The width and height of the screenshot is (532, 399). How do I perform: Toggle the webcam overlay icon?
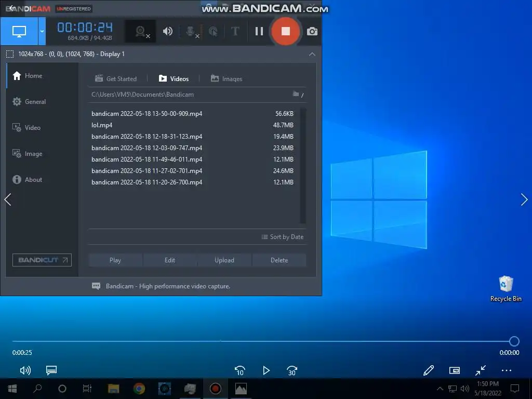tap(141, 31)
